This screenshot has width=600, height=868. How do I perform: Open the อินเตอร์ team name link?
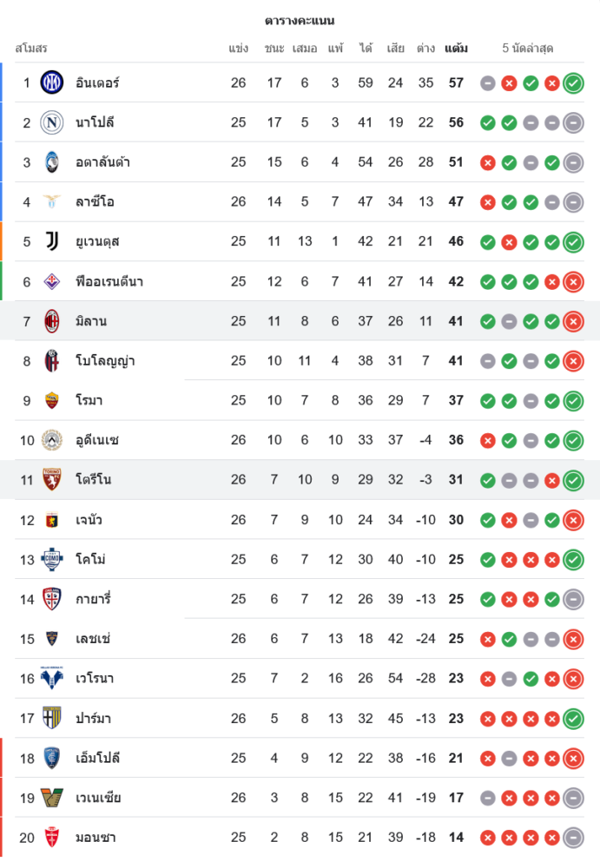(x=97, y=83)
